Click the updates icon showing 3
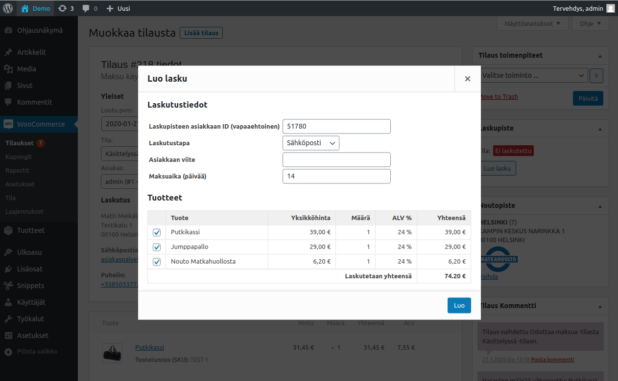Image resolution: width=618 pixels, height=381 pixels. [x=62, y=8]
